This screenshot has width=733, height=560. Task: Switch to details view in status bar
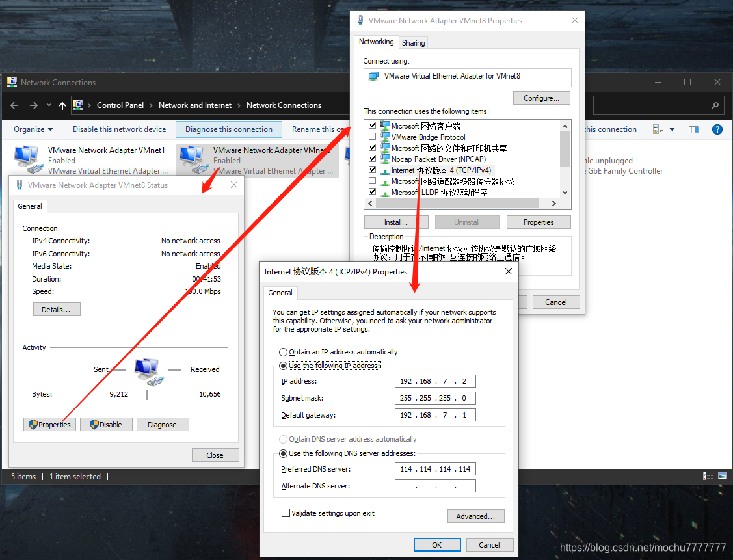[x=708, y=476]
